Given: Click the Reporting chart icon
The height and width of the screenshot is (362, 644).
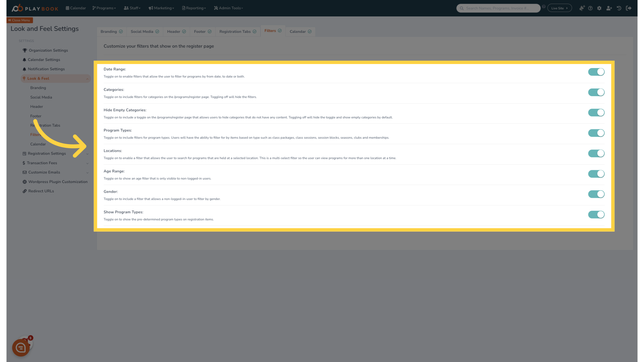Looking at the screenshot, I should click(x=183, y=8).
